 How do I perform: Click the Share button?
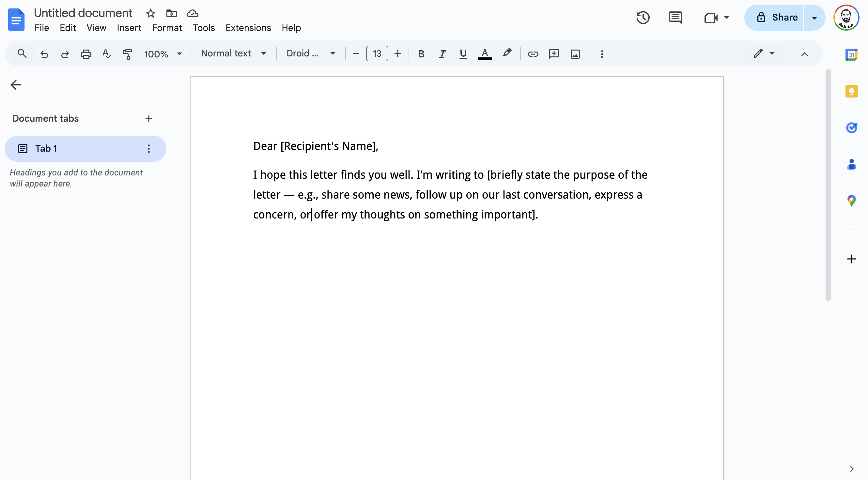774,18
